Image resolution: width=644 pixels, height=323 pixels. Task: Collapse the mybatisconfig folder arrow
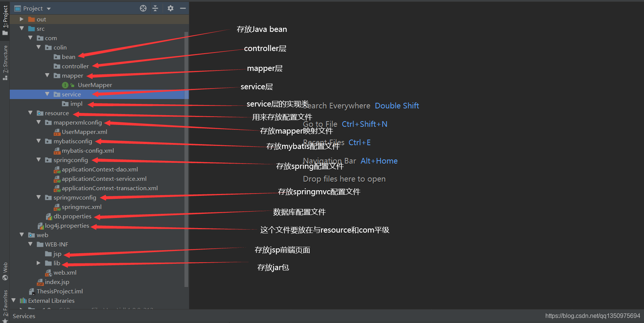click(x=39, y=141)
